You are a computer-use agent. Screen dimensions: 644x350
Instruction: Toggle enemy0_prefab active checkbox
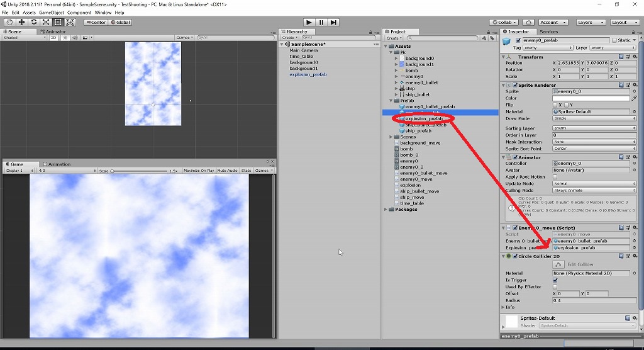point(518,40)
